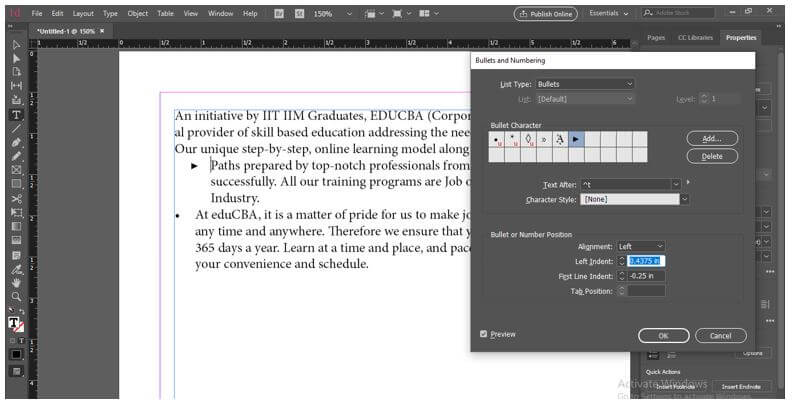Open Adobe Bridge via Br icon
795x410 pixels.
coord(279,14)
